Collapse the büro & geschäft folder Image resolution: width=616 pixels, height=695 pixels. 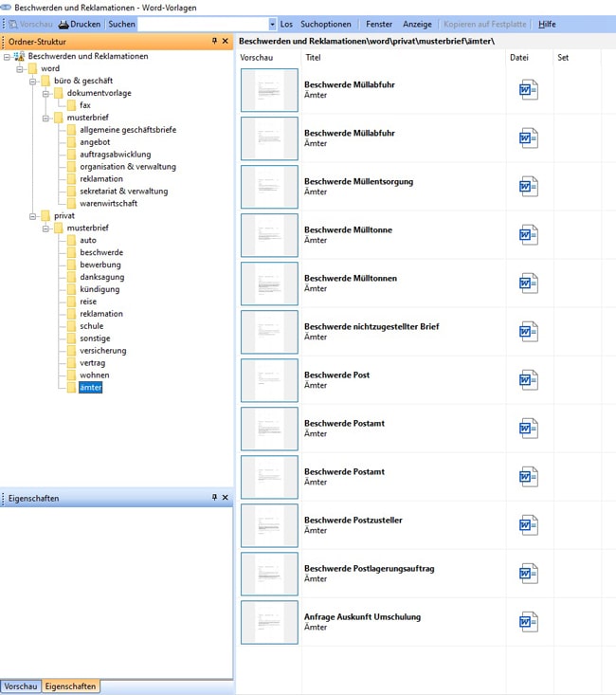32,82
